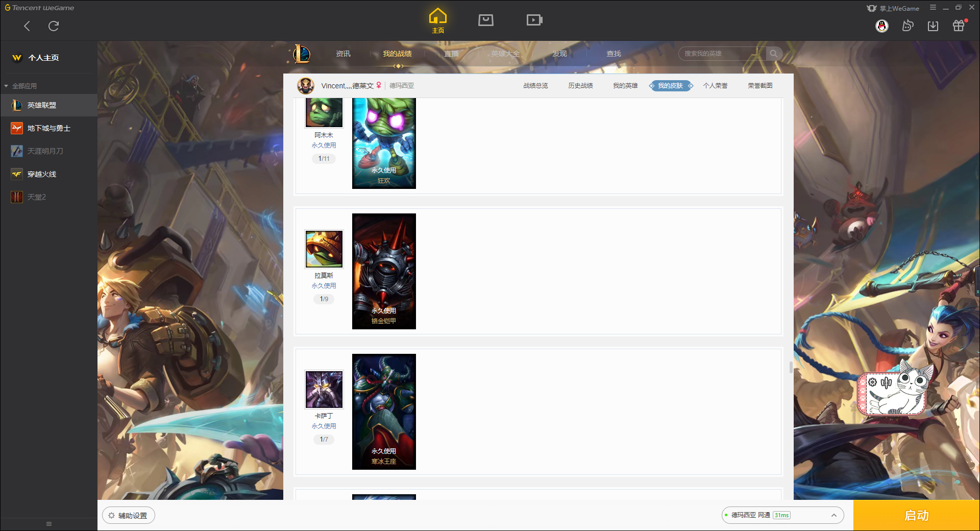Open the video/live icon in top bar
980x531 pixels.
[534, 20]
